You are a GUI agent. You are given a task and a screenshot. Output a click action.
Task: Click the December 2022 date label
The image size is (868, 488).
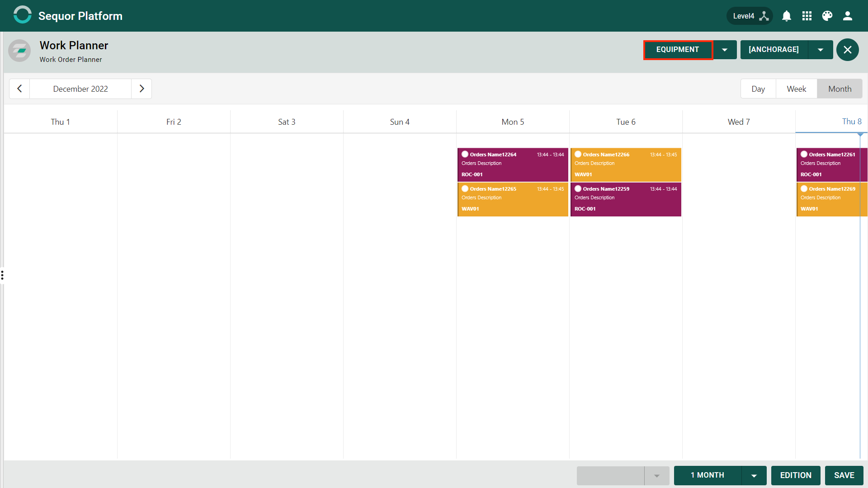pos(80,89)
